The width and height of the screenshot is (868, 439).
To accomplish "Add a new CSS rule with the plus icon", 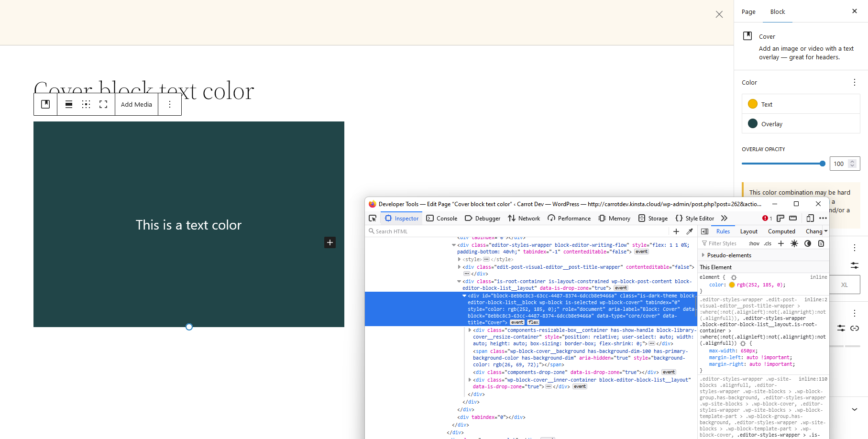I will click(780, 243).
